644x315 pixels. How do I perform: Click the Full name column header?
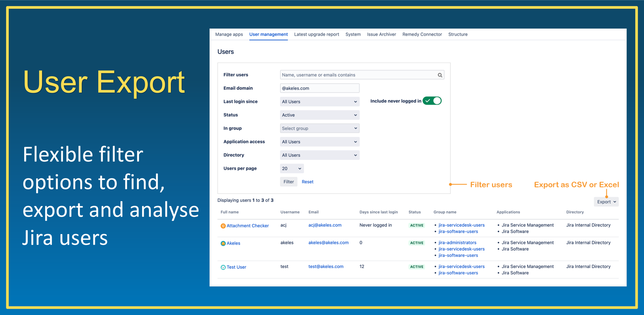pos(230,212)
